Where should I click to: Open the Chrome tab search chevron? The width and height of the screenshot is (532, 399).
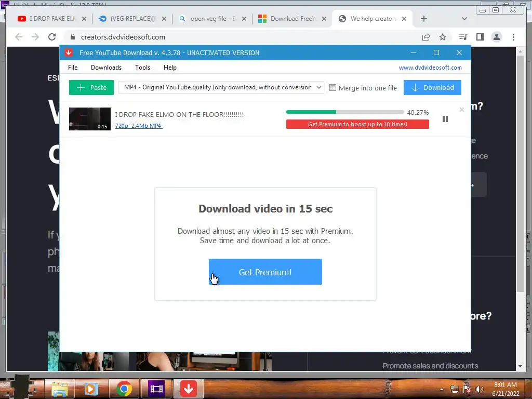coord(464,19)
